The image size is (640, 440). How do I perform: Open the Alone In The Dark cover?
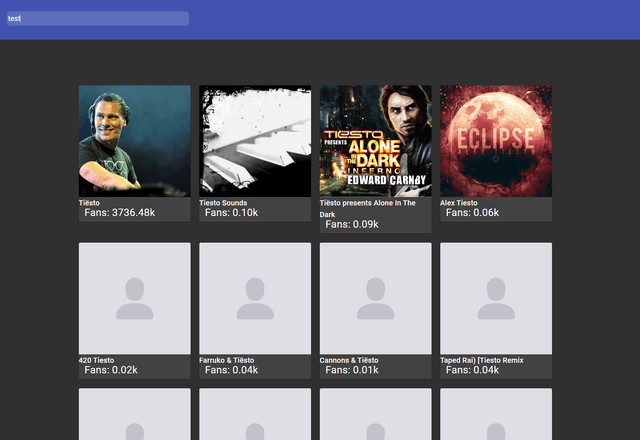click(376, 141)
